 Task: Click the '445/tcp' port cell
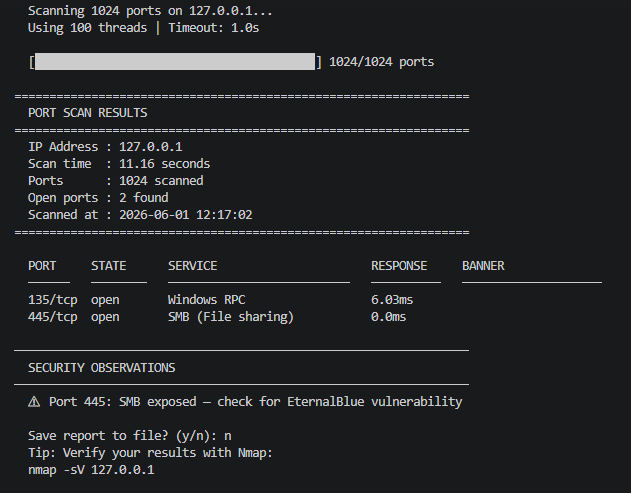pos(53,317)
